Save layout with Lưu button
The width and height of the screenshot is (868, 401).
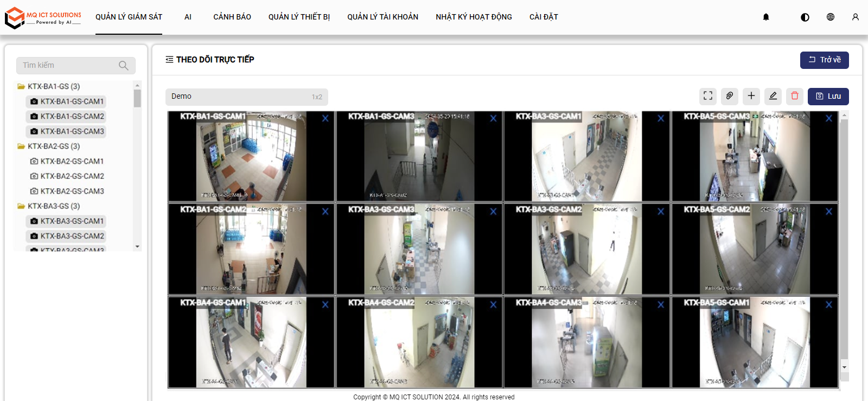pyautogui.click(x=828, y=96)
